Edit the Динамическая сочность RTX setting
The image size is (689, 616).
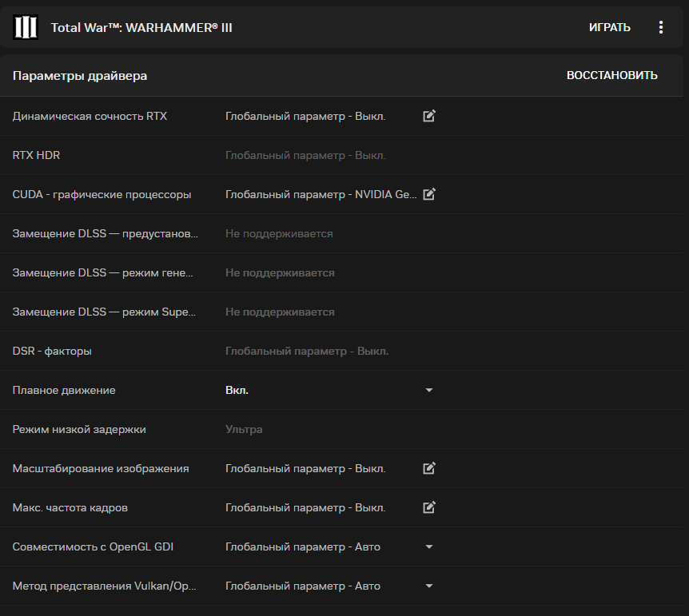pos(429,116)
